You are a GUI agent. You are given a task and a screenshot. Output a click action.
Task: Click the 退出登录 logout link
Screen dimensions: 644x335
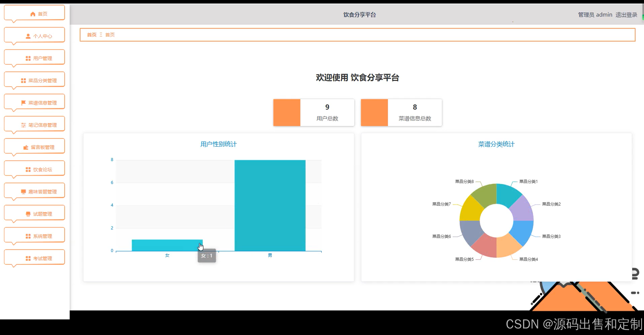626,15
